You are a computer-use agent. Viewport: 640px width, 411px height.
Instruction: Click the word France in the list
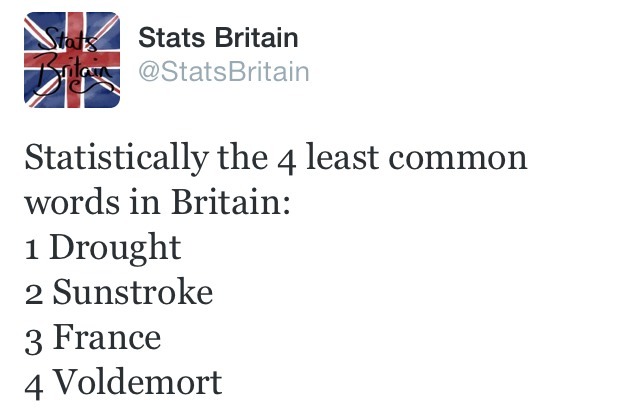coord(107,337)
